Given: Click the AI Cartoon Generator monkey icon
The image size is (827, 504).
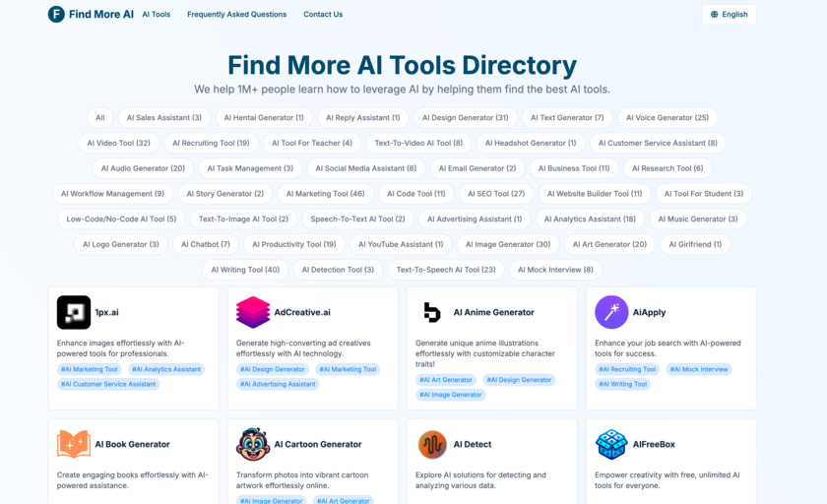Looking at the screenshot, I should (x=253, y=444).
